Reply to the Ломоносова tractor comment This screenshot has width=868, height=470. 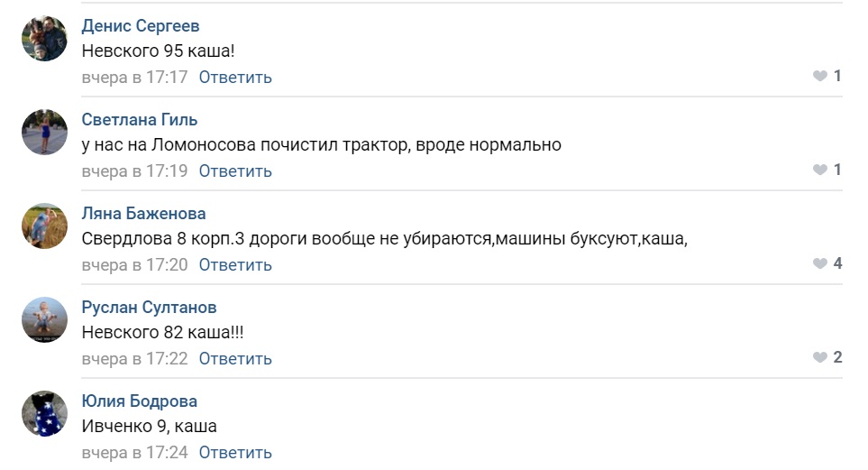point(235,170)
